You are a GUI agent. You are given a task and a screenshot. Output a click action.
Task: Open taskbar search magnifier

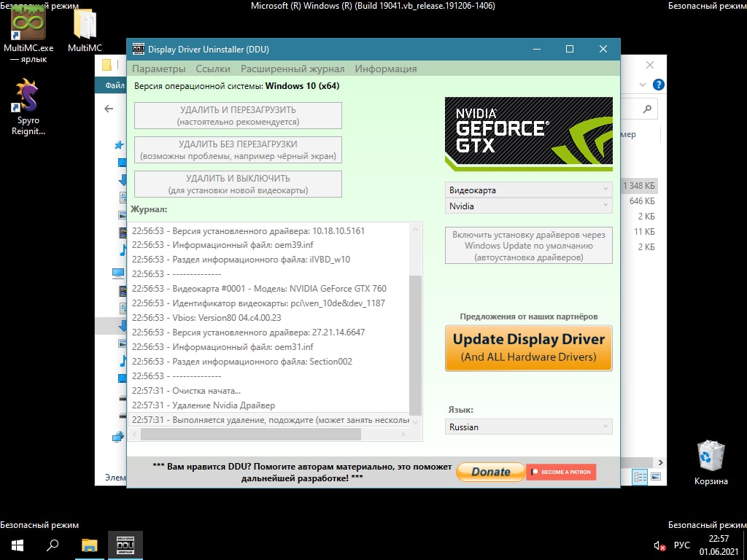(x=53, y=545)
